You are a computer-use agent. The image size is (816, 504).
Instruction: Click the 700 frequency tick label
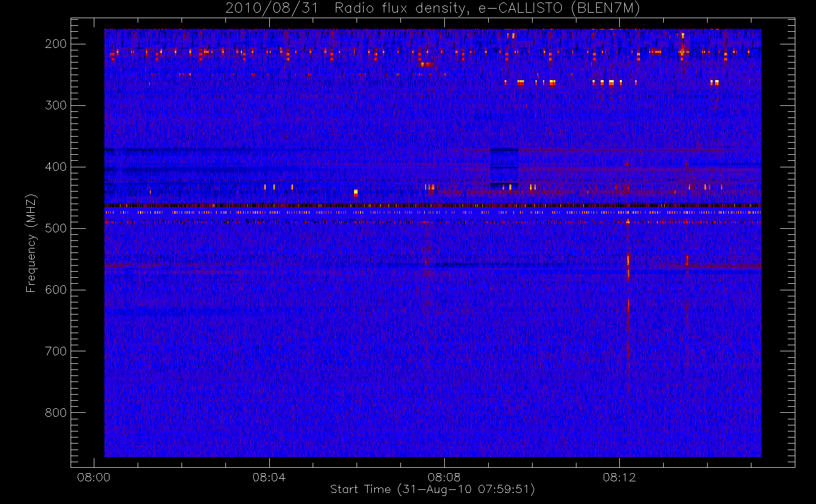click(x=56, y=351)
